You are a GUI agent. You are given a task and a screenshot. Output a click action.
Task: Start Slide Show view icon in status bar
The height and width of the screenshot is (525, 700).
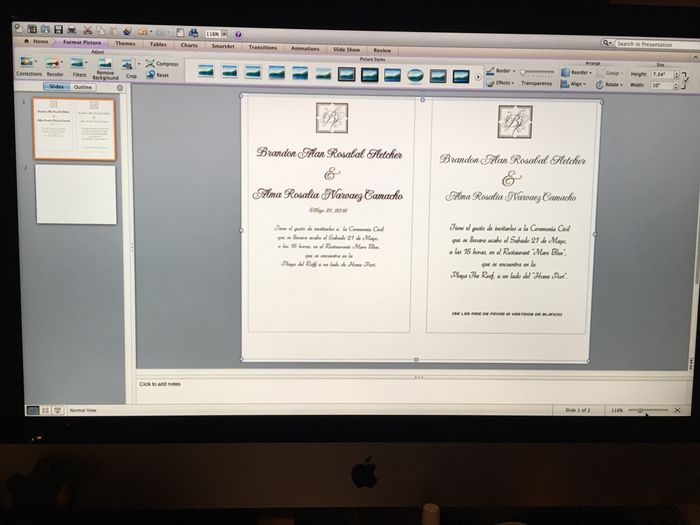tap(58, 410)
